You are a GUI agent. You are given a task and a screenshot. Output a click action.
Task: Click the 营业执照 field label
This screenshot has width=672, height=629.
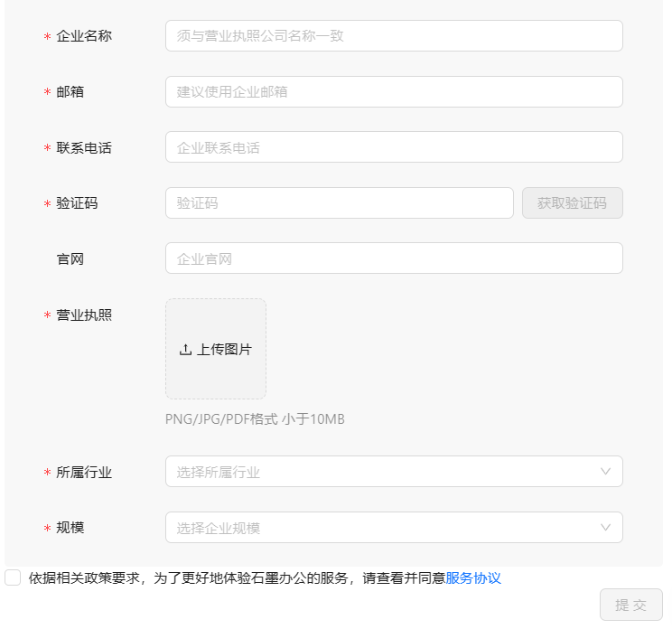pyautogui.click(x=84, y=315)
